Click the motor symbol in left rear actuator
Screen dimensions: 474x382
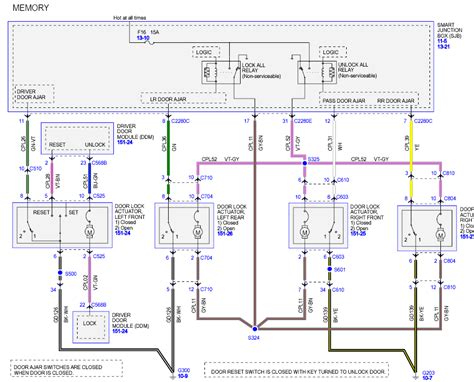click(x=198, y=231)
